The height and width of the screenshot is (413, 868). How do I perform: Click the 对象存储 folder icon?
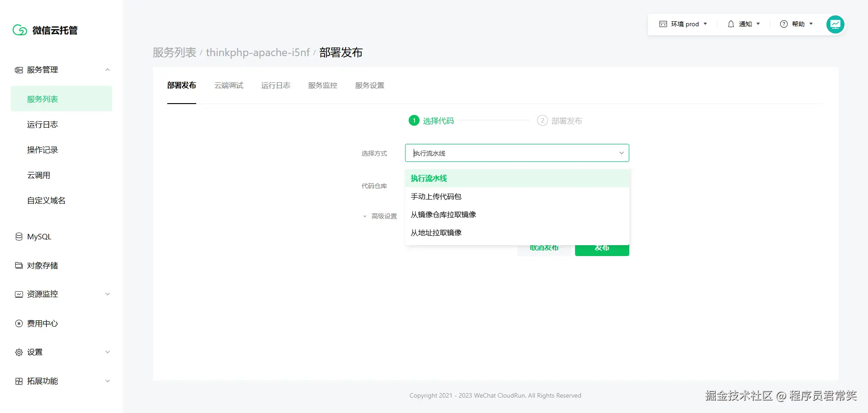coord(19,266)
